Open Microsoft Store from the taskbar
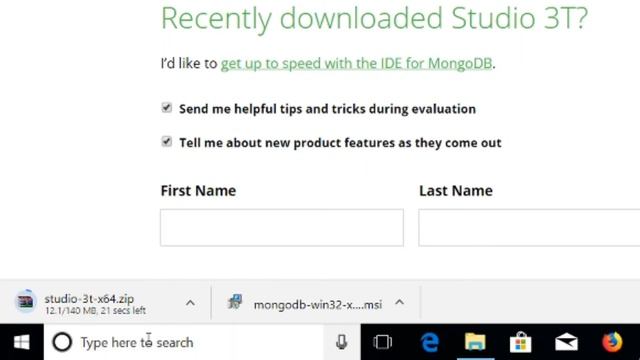 click(521, 342)
